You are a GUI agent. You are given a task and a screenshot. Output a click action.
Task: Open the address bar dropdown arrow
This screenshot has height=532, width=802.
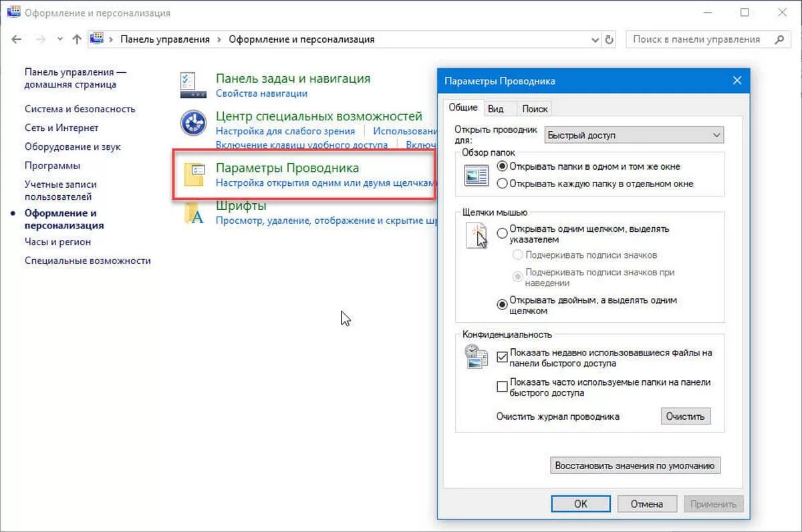click(x=595, y=39)
